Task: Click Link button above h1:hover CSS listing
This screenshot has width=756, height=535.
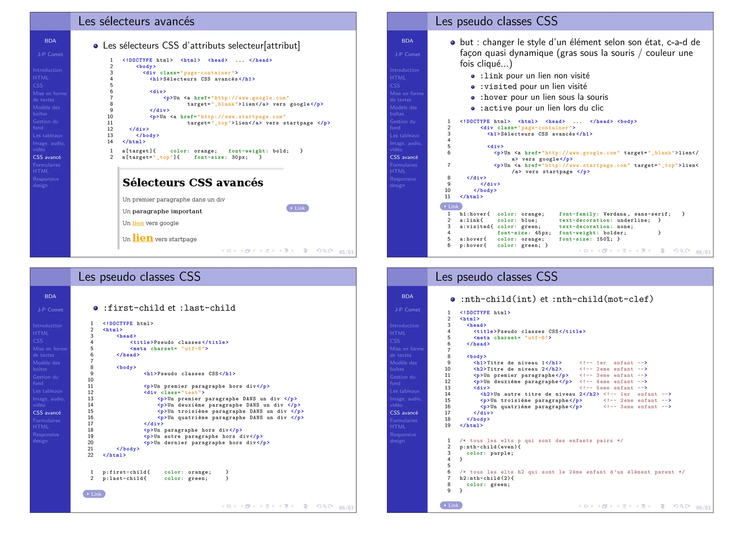Action: [451, 207]
